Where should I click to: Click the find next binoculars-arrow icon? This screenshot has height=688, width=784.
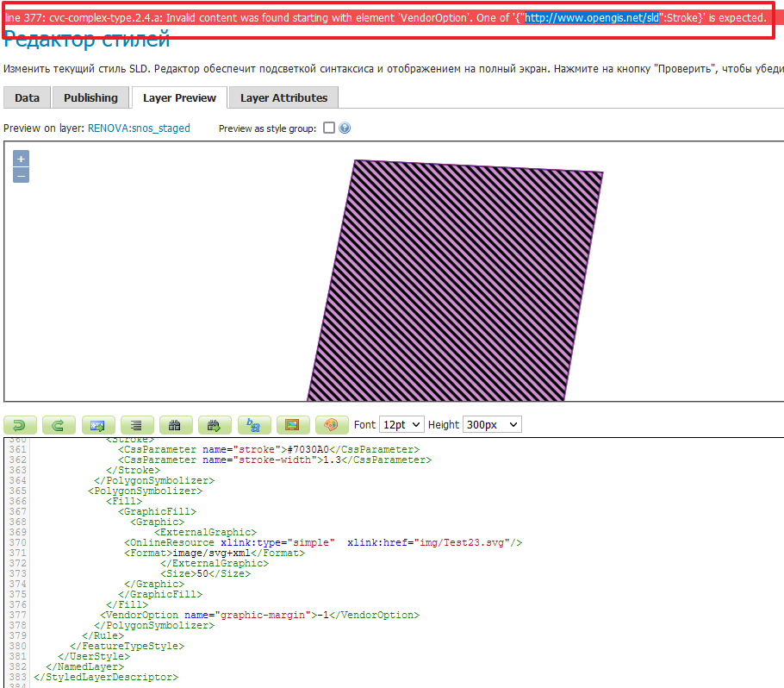click(x=215, y=425)
